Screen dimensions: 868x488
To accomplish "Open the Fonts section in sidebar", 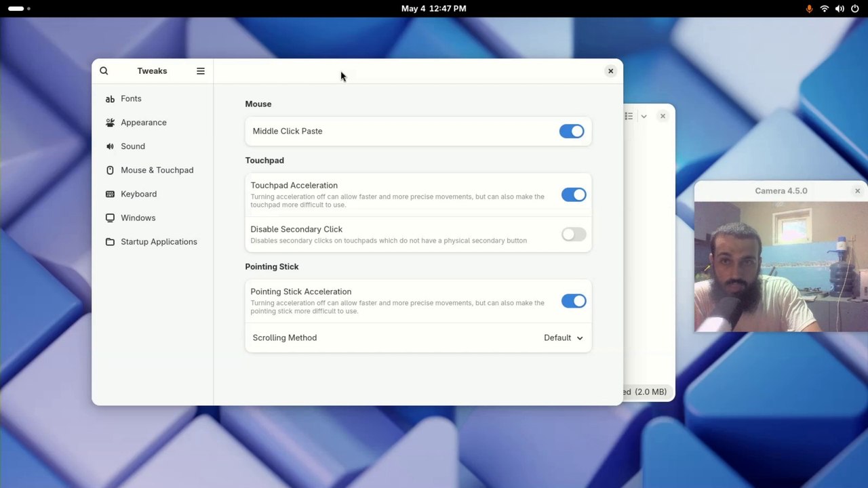I will tap(153, 99).
